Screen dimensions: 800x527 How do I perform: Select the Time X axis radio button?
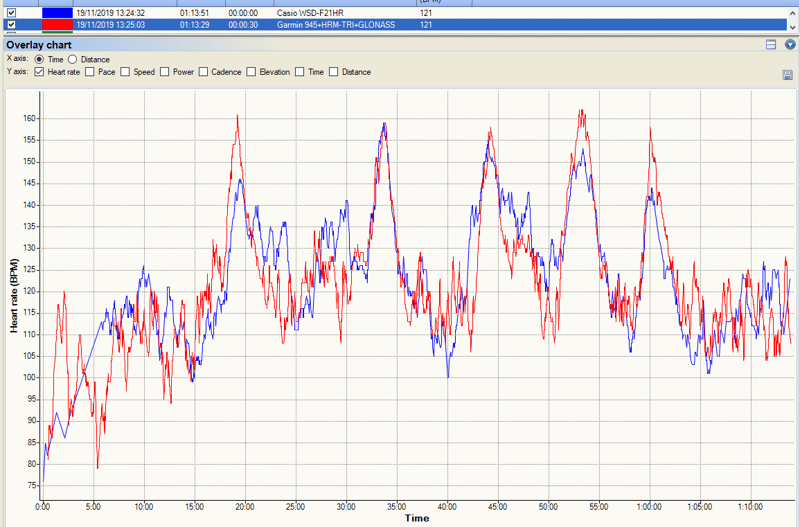[x=39, y=60]
